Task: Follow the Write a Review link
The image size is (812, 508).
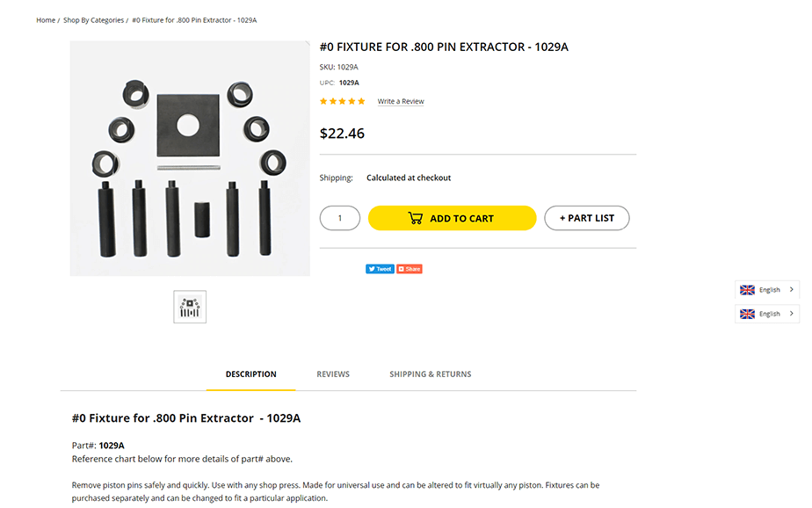Action: [401, 102]
